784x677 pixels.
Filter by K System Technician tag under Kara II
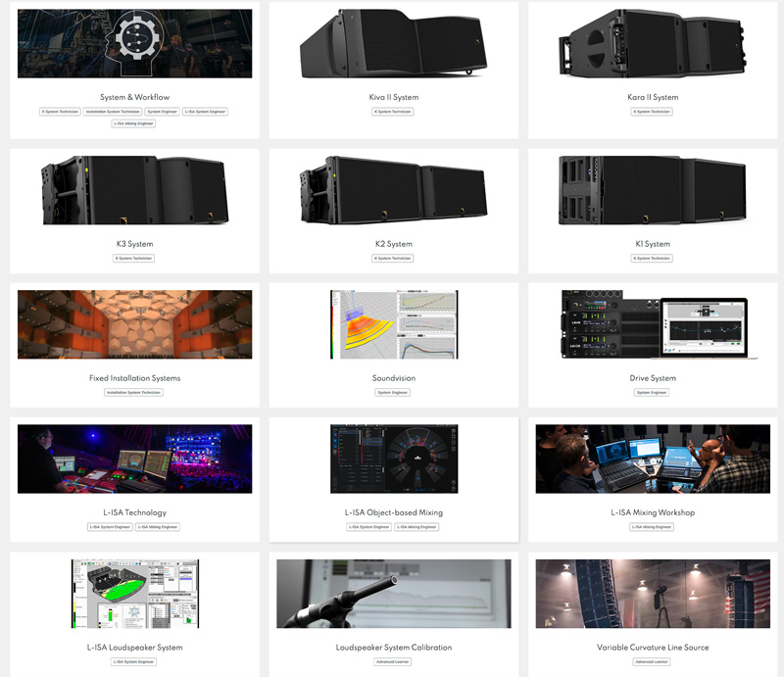click(652, 112)
